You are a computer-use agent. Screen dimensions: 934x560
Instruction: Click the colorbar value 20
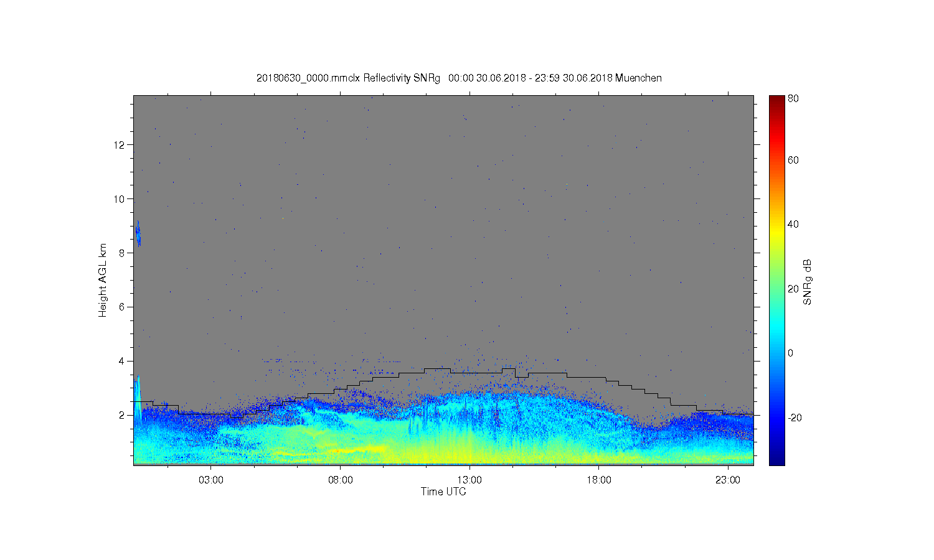coord(793,289)
